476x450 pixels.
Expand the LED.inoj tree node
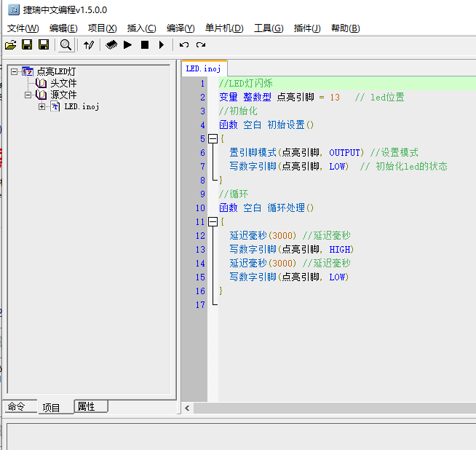(x=41, y=106)
